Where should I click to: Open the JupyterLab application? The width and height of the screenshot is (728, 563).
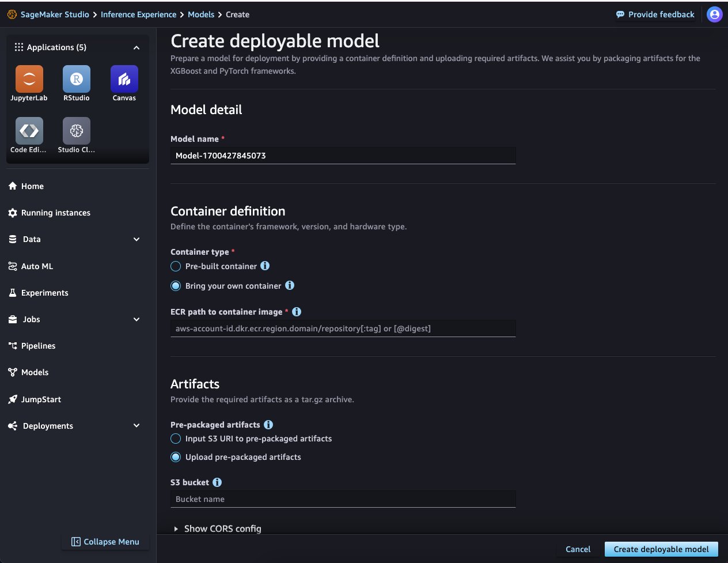(x=29, y=79)
